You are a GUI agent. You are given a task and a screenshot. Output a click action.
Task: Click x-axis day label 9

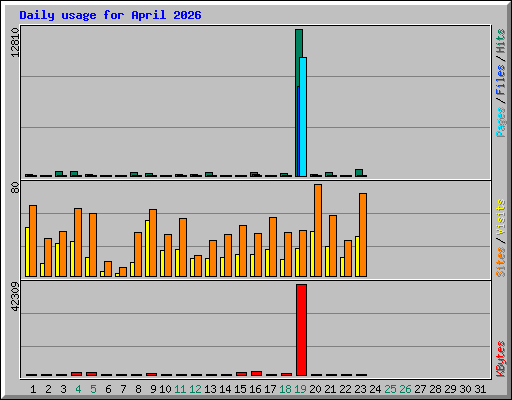tap(153, 389)
